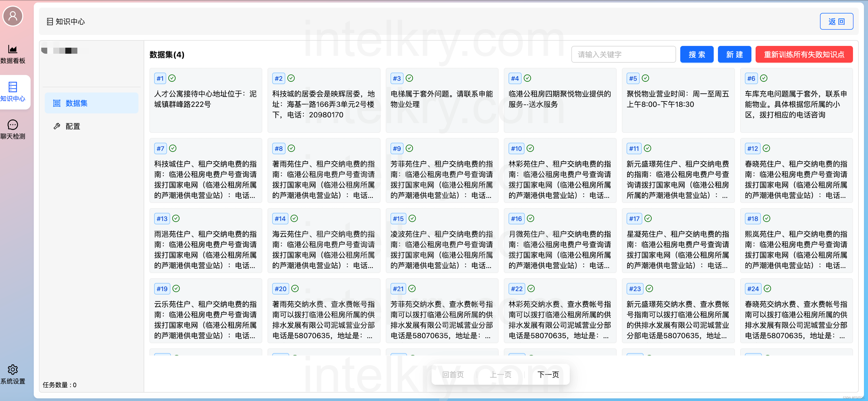Click the wrench icon beside 配置
Image resolution: width=868 pixels, height=401 pixels.
[57, 126]
